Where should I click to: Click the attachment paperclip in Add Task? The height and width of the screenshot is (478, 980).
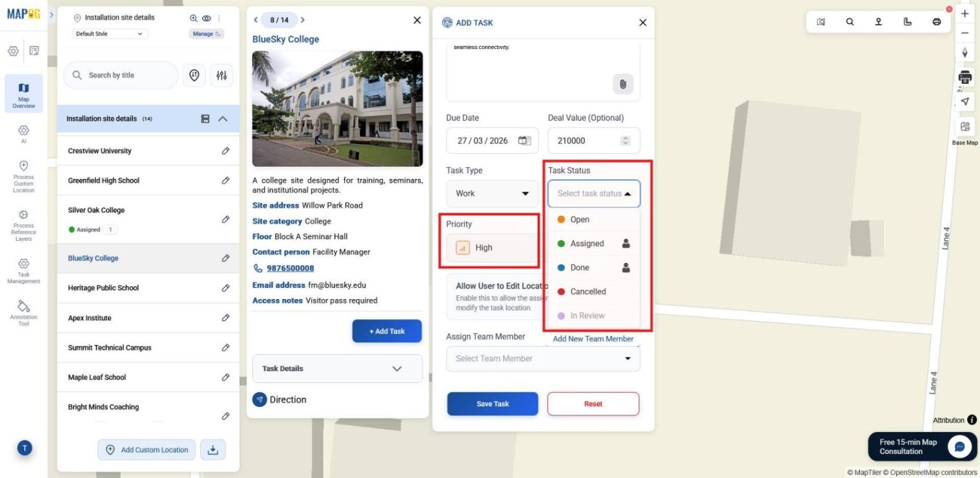[x=622, y=84]
